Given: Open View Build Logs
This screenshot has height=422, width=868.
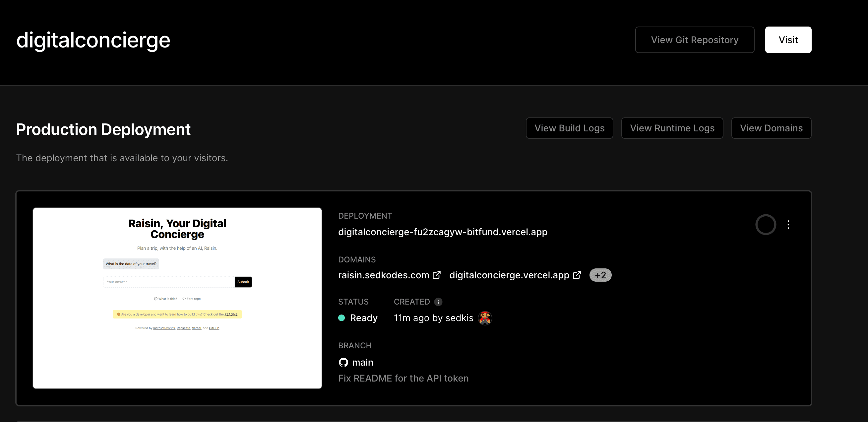Looking at the screenshot, I should point(570,128).
